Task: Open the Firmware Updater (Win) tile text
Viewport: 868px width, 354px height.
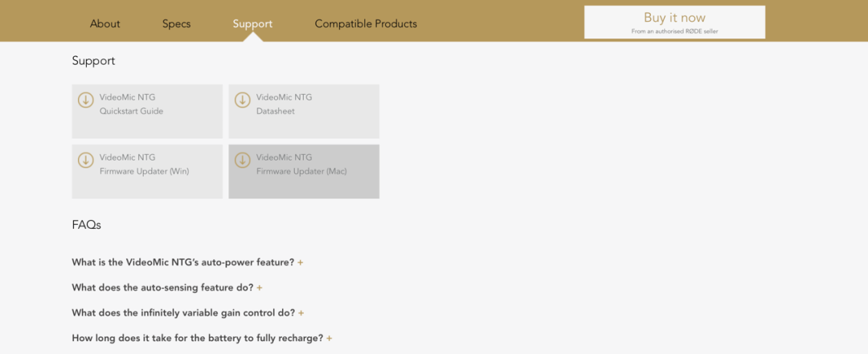Action: (x=145, y=165)
